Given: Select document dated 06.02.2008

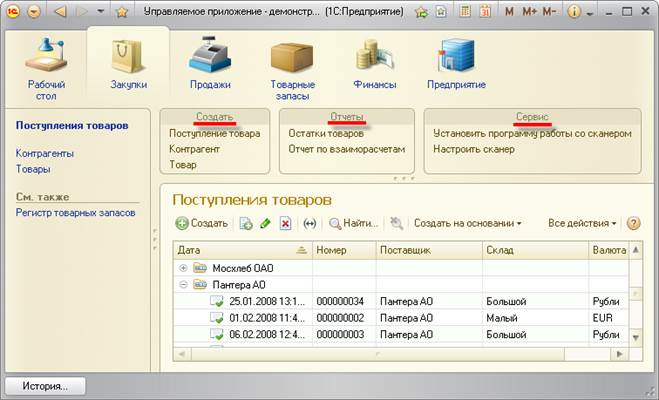Looking at the screenshot, I should pyautogui.click(x=267, y=335).
